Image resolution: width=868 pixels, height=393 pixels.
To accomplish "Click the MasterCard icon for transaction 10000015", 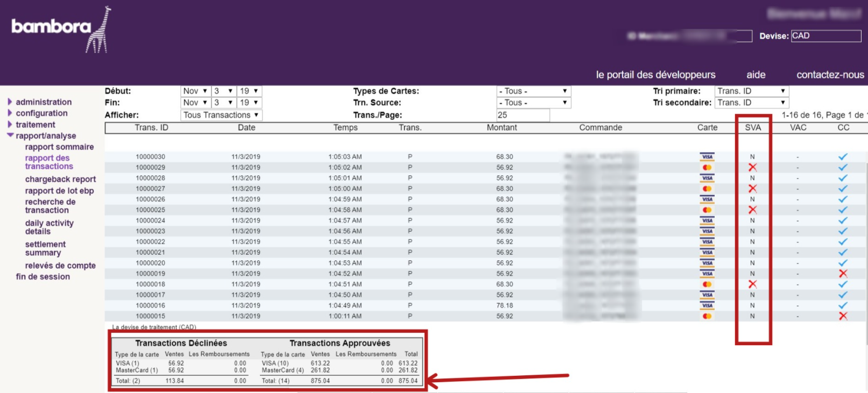I will [x=707, y=316].
